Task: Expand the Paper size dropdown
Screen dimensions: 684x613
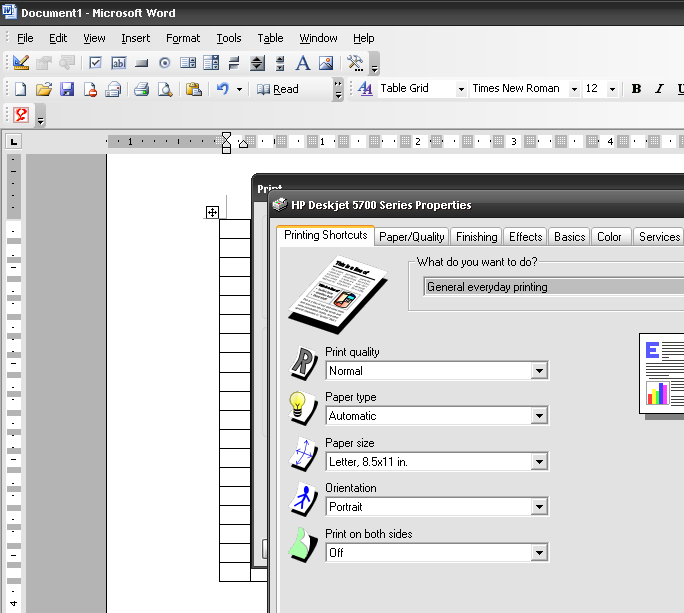Action: tap(539, 462)
